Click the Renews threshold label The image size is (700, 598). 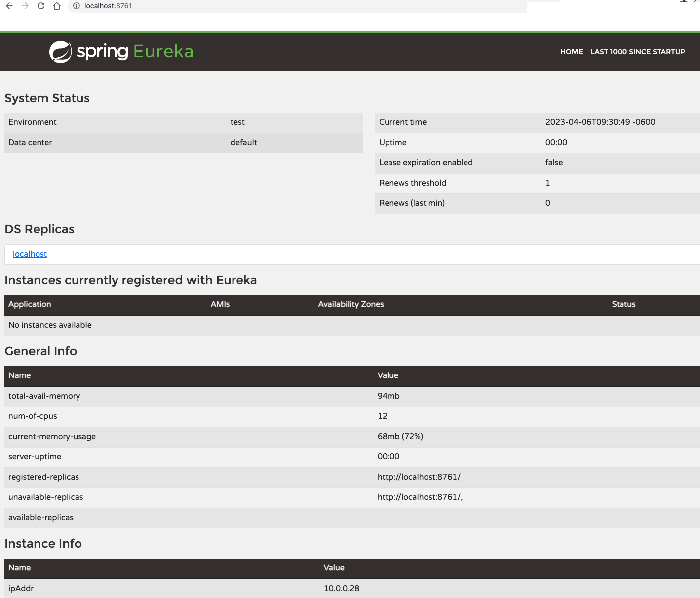(413, 183)
